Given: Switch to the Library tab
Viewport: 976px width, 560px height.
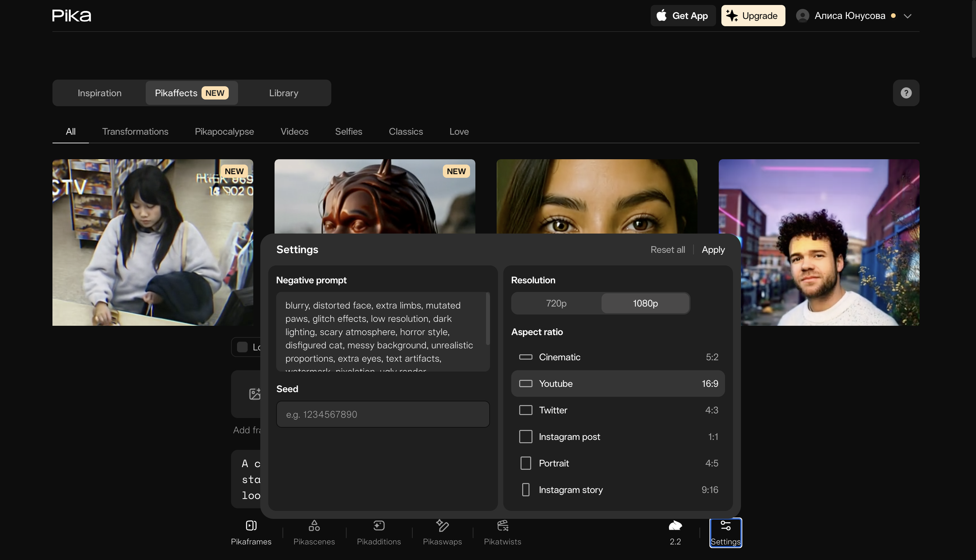Looking at the screenshot, I should 284,93.
